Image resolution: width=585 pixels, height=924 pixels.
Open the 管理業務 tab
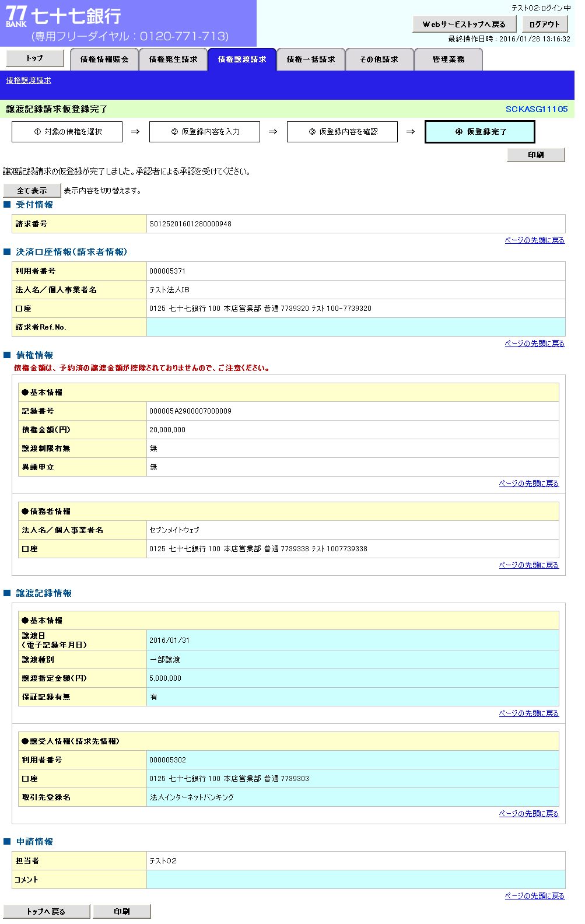[x=449, y=60]
